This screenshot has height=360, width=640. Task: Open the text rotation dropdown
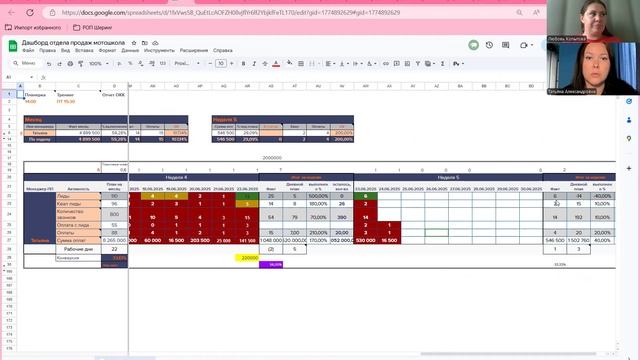point(371,64)
